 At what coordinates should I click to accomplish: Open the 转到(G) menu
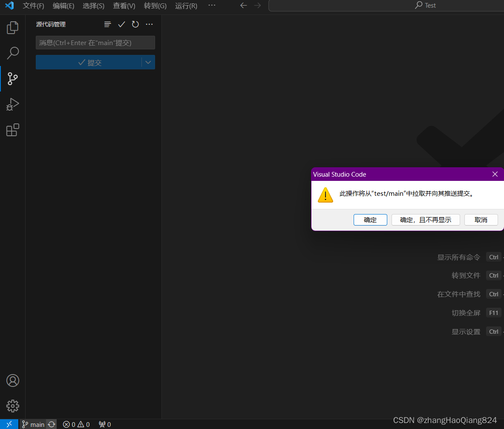pos(155,6)
